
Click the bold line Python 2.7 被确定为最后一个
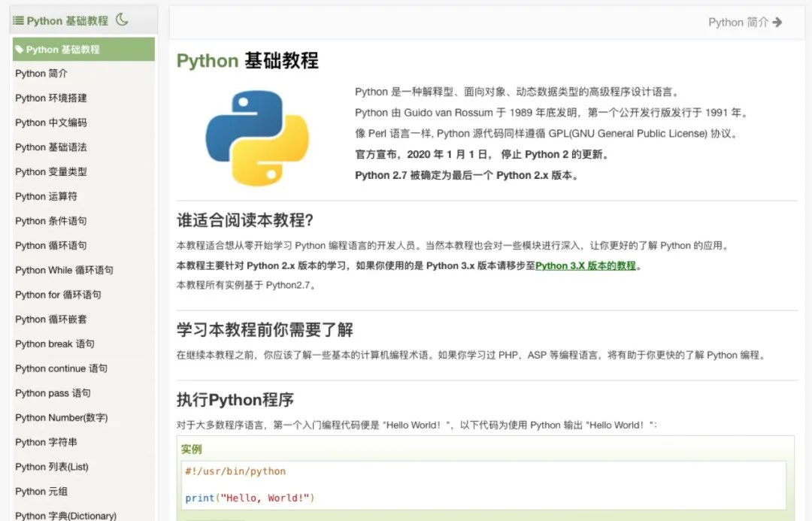pos(467,176)
